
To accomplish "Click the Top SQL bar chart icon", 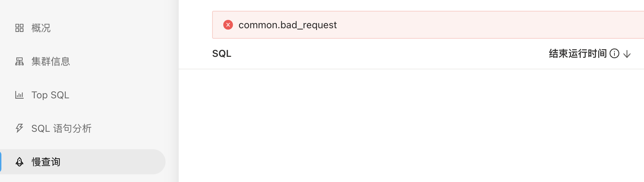I will tap(19, 95).
